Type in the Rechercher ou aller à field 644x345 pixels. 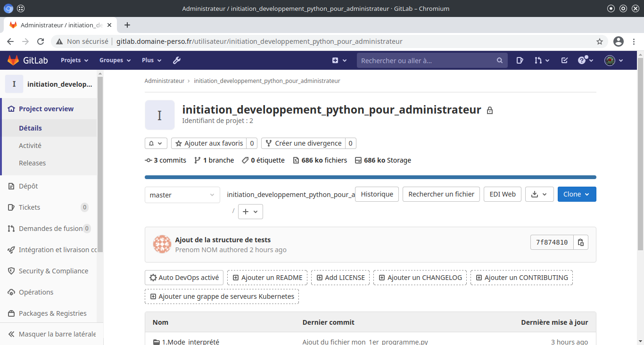(x=427, y=60)
